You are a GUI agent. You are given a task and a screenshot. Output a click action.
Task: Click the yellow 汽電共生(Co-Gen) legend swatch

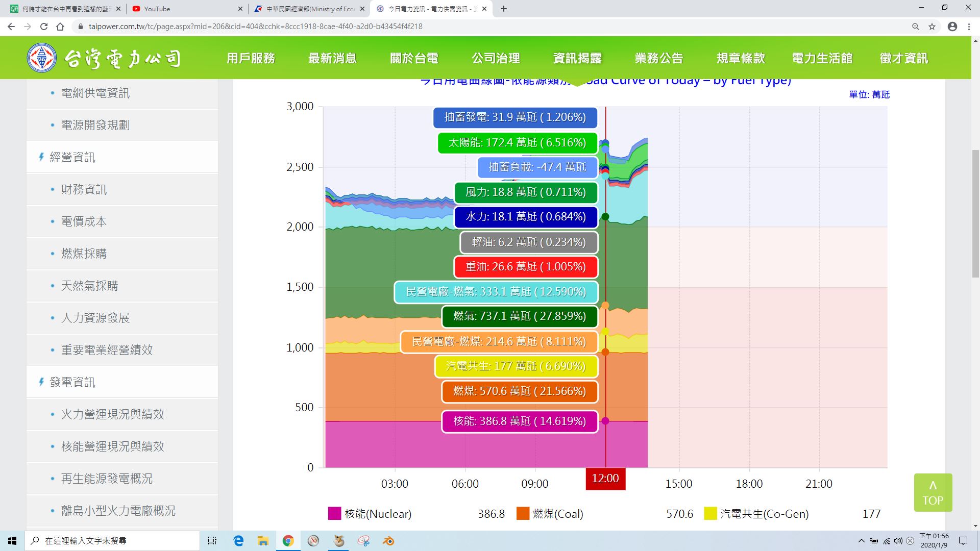[710, 513]
